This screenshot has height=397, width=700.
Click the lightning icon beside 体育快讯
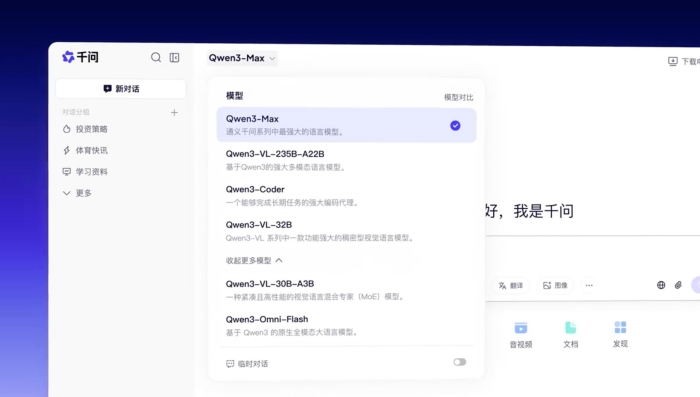67,150
